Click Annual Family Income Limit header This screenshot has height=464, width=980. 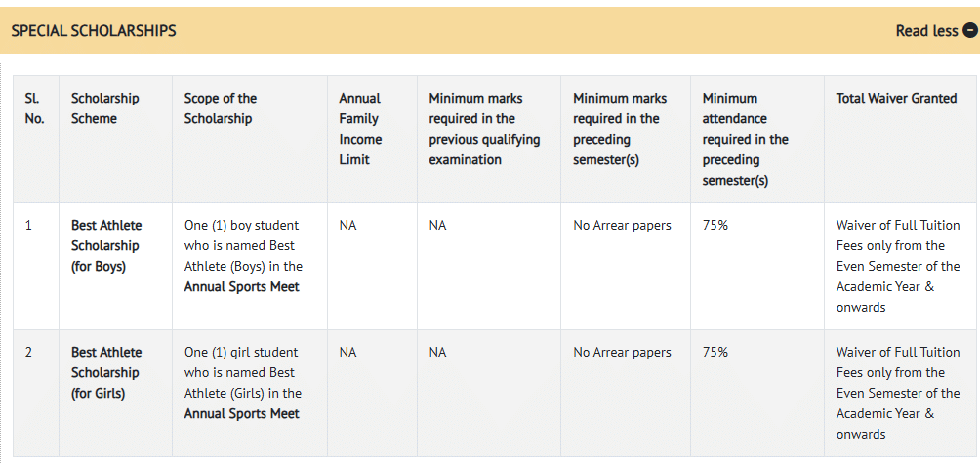click(359, 129)
